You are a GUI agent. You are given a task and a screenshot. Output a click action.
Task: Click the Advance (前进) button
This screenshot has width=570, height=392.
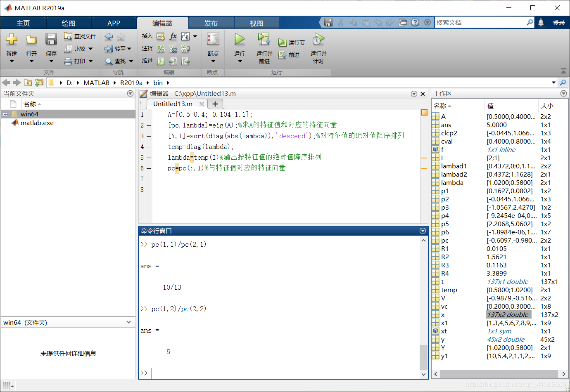click(289, 55)
